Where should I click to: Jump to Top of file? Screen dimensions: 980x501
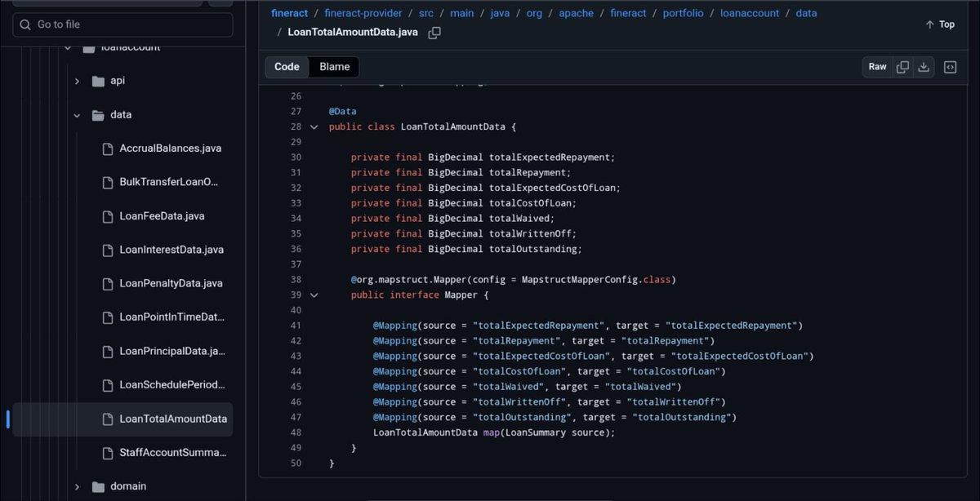[940, 24]
